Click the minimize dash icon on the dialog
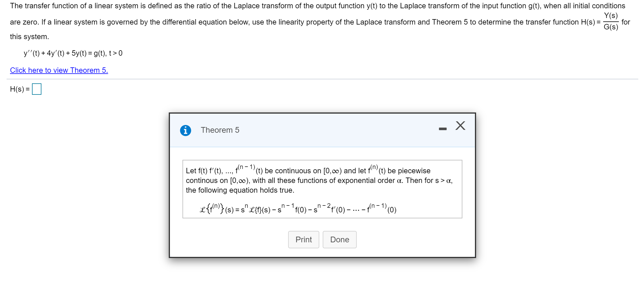 pyautogui.click(x=443, y=129)
